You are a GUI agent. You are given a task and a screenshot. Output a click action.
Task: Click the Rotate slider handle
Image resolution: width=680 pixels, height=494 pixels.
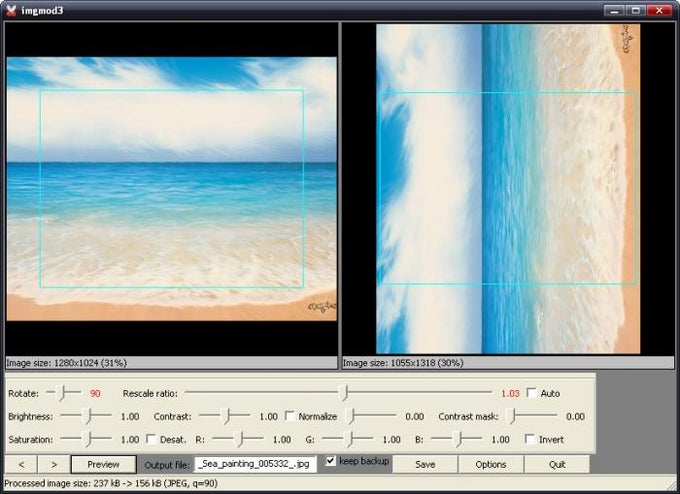coord(62,393)
